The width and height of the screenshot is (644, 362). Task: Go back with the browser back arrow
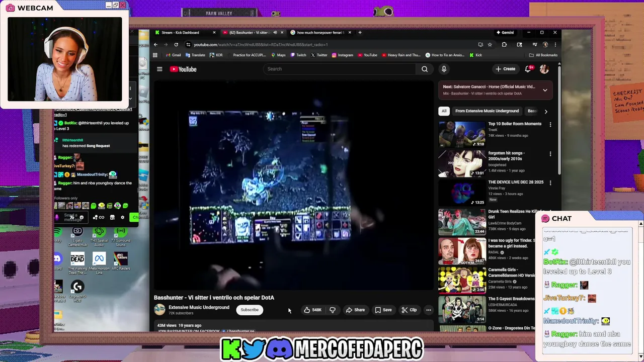155,44
